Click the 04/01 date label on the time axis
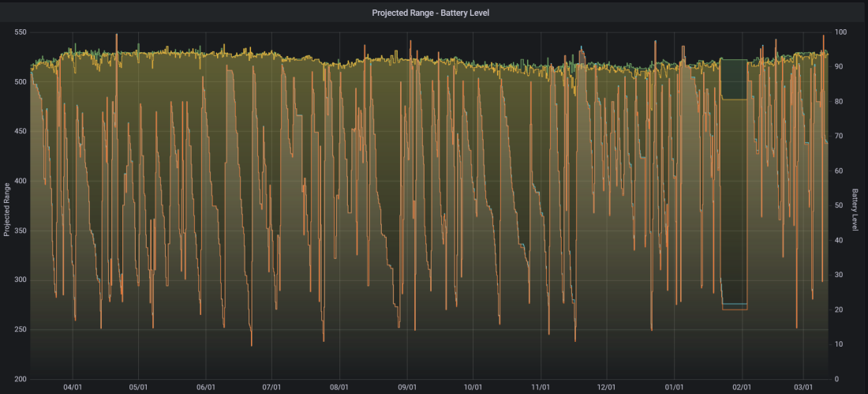This screenshot has width=868, height=394. (73, 388)
